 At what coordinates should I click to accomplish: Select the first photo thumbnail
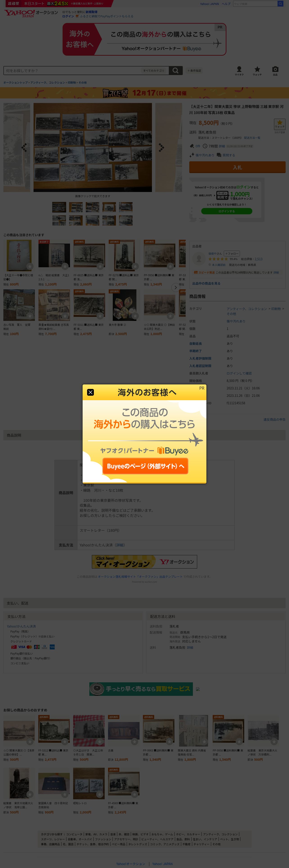click(59, 207)
